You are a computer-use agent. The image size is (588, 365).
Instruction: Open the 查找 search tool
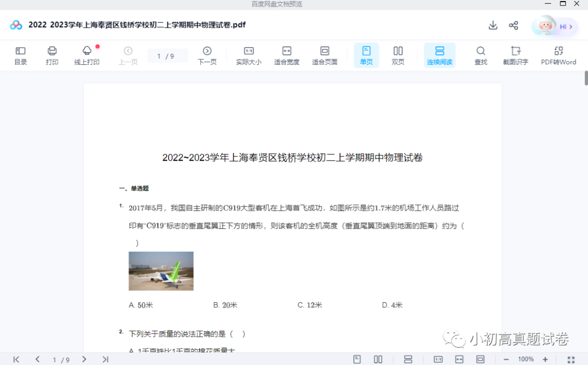pos(481,56)
